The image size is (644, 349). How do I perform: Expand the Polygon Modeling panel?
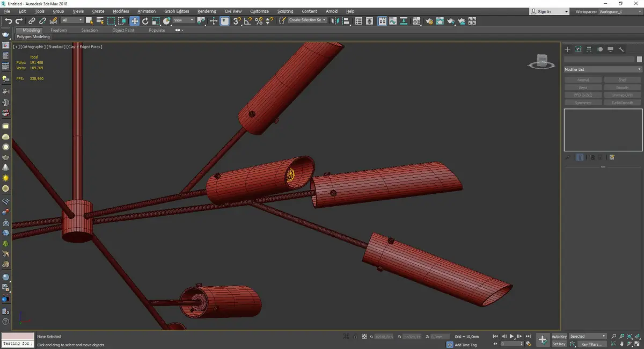(33, 37)
